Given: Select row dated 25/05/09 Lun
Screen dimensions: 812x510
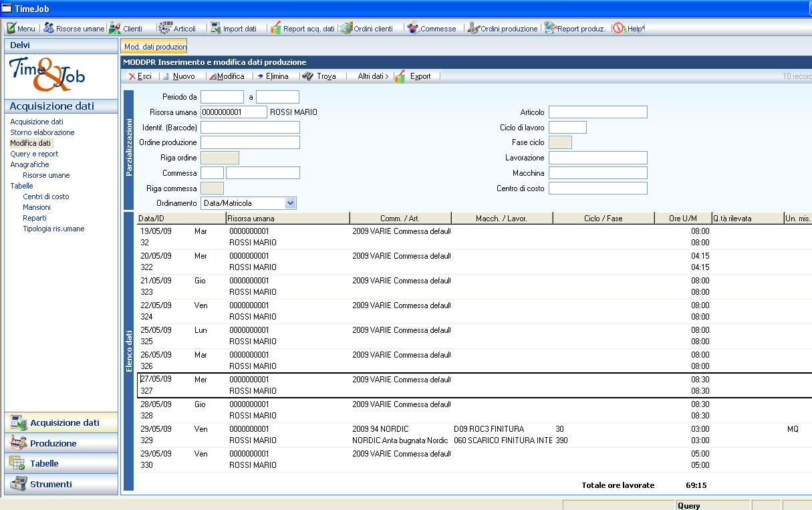Looking at the screenshot, I should pyautogui.click(x=474, y=336).
